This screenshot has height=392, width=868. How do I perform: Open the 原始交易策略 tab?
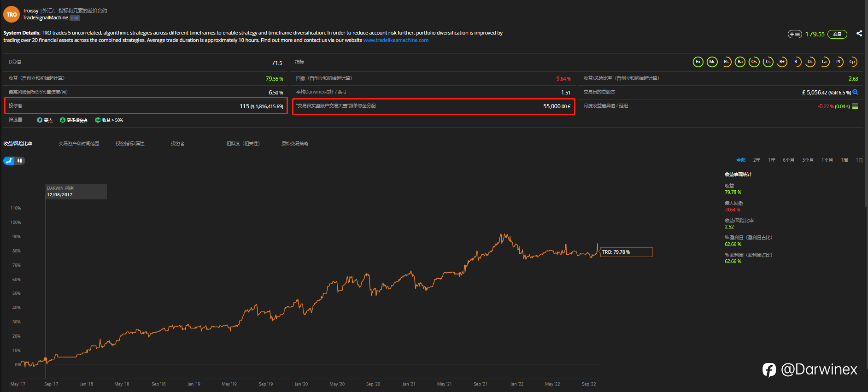point(295,144)
